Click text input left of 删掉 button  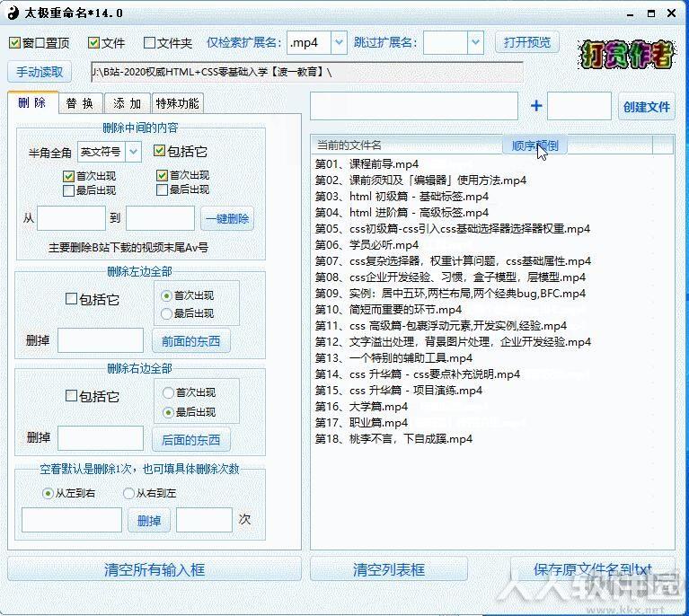click(x=72, y=520)
